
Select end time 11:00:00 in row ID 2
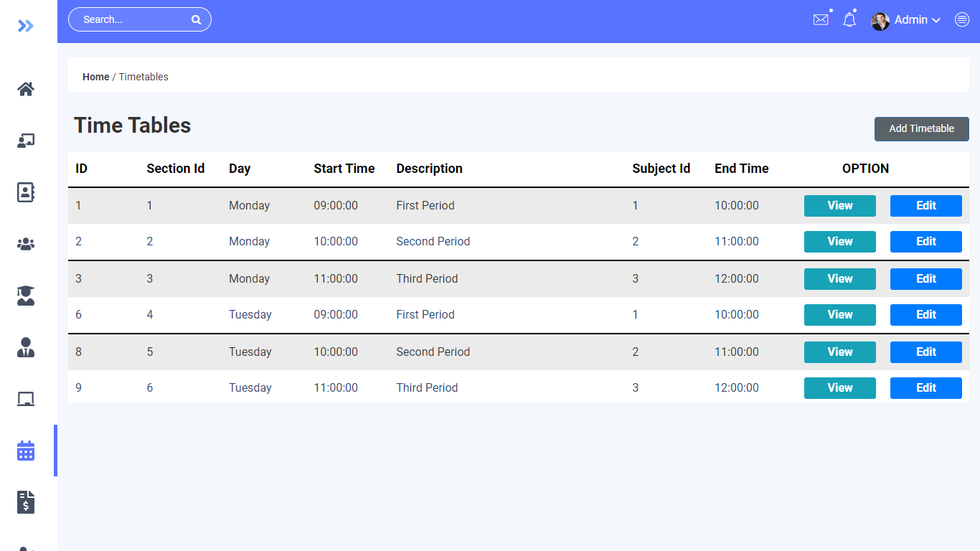pos(737,242)
